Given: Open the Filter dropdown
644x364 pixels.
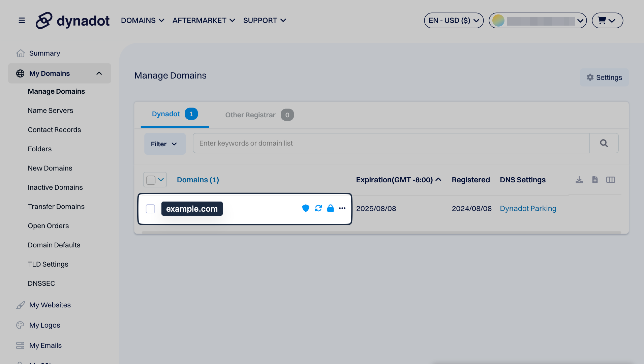Looking at the screenshot, I should (x=165, y=144).
